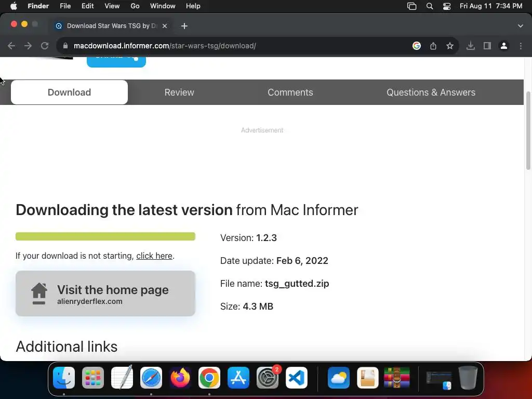Image resolution: width=532 pixels, height=399 pixels.
Task: Bookmark this tab with star icon
Action: click(x=450, y=46)
